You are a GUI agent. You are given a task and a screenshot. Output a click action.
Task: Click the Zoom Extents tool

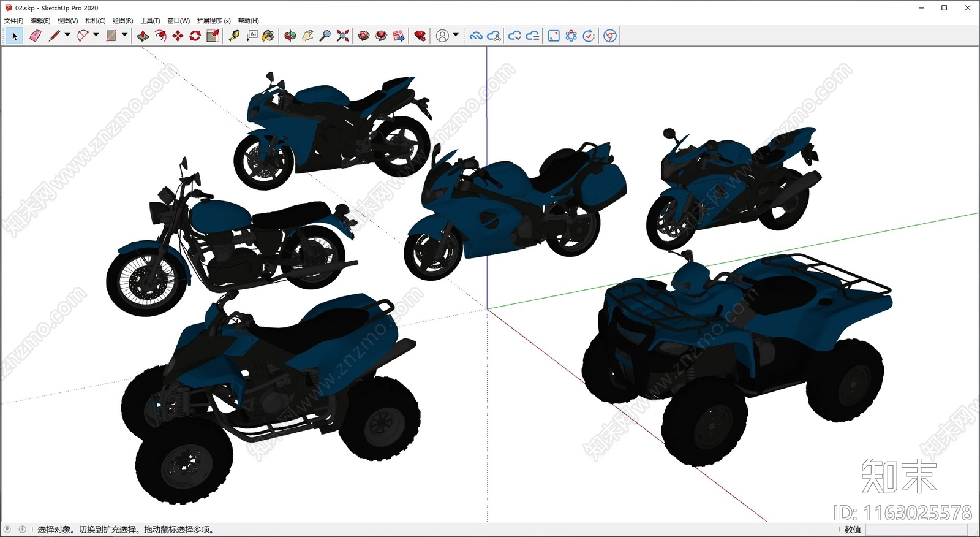coord(343,36)
